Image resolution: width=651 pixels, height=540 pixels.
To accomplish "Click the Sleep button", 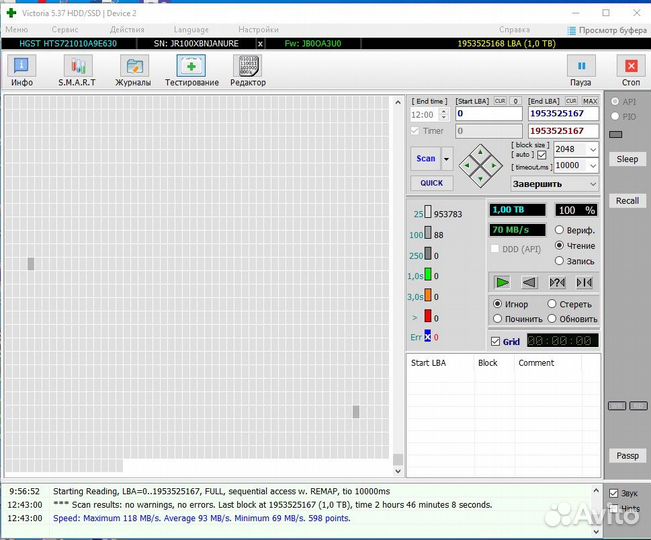I will 627,159.
